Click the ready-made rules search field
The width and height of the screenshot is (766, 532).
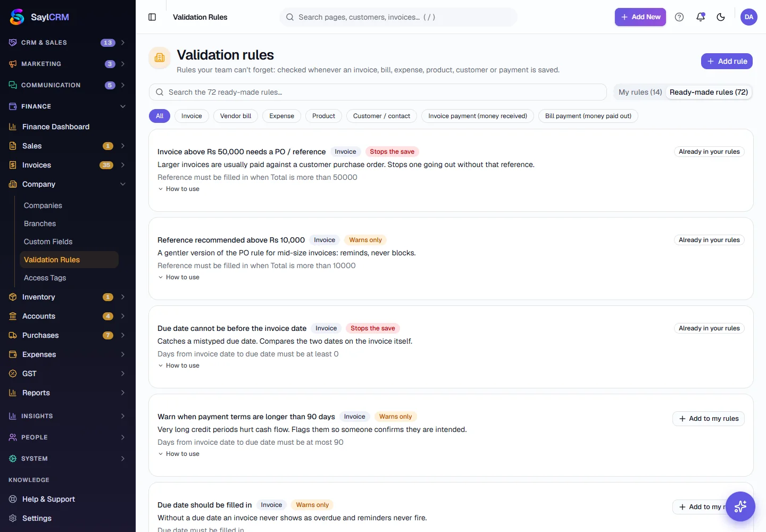[378, 92]
